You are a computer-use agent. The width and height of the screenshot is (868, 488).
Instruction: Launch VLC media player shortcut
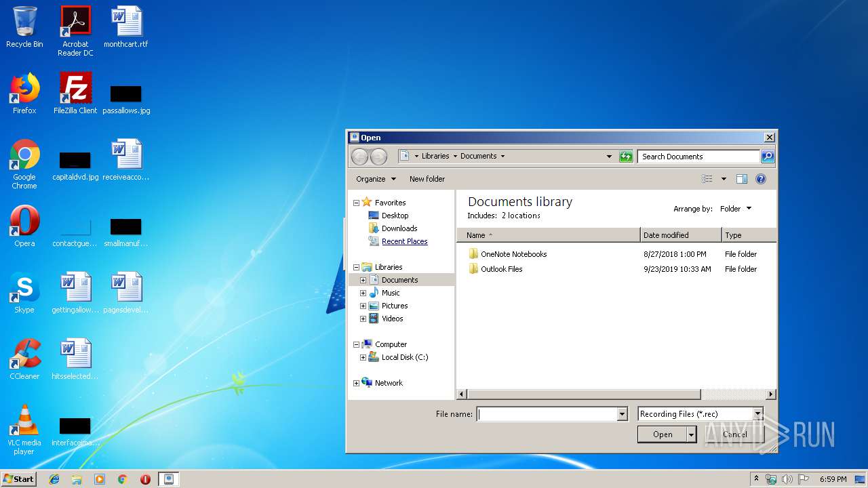coord(24,430)
